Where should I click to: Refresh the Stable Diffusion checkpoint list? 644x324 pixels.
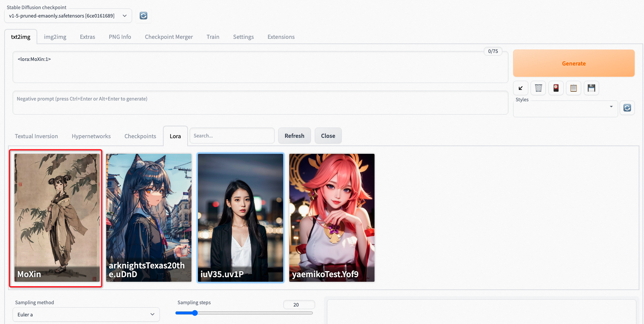click(x=143, y=16)
